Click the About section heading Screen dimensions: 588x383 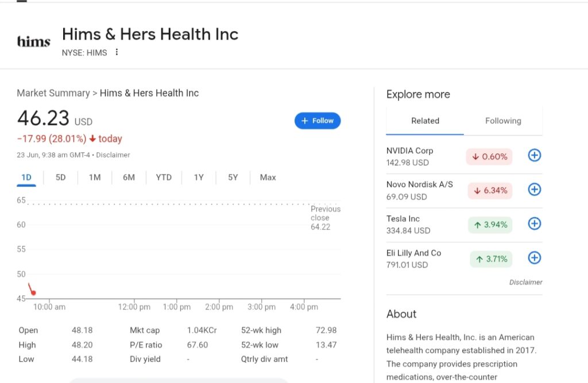(401, 314)
